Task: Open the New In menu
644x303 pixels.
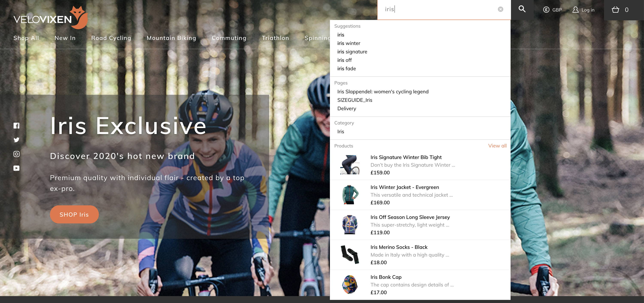Action: [65, 38]
